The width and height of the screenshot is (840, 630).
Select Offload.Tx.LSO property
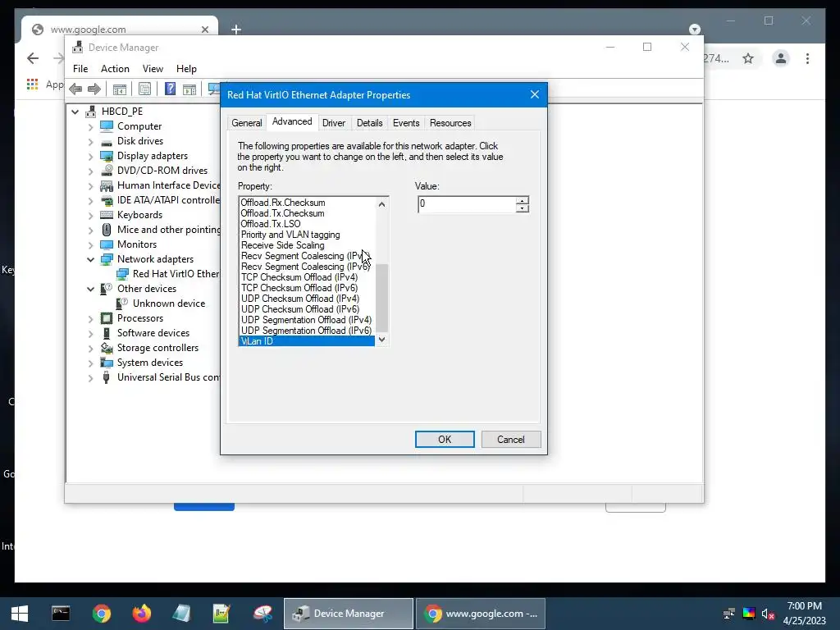click(270, 224)
